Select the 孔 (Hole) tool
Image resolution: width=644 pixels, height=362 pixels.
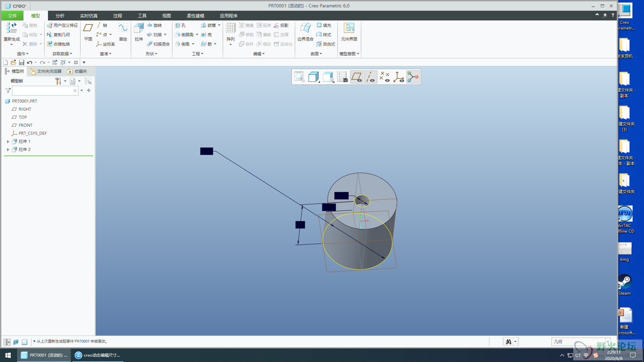[x=180, y=25]
